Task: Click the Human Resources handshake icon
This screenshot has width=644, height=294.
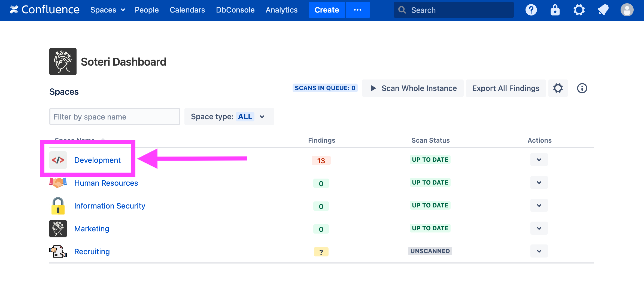Action: 58,183
